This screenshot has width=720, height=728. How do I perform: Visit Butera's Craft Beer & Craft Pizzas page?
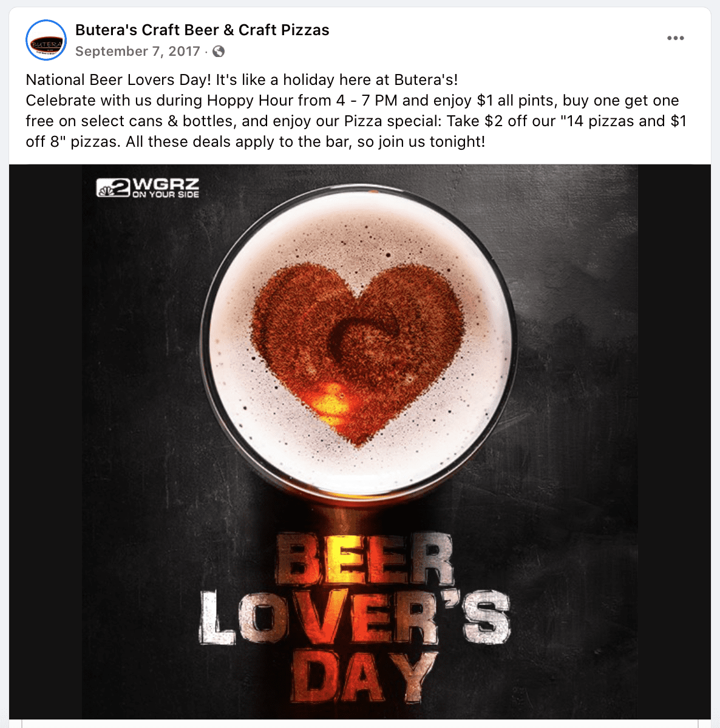click(x=202, y=30)
